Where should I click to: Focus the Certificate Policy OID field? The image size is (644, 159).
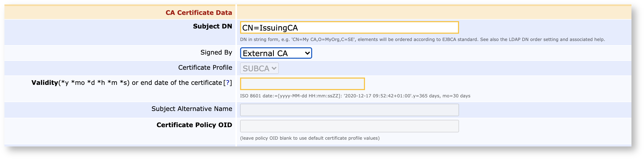(349, 126)
